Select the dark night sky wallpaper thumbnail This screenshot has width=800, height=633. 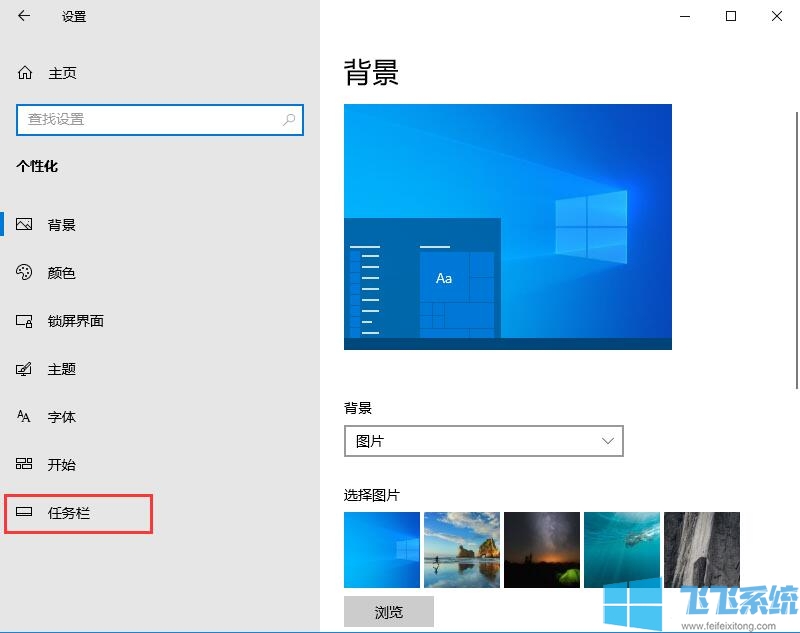click(x=541, y=548)
